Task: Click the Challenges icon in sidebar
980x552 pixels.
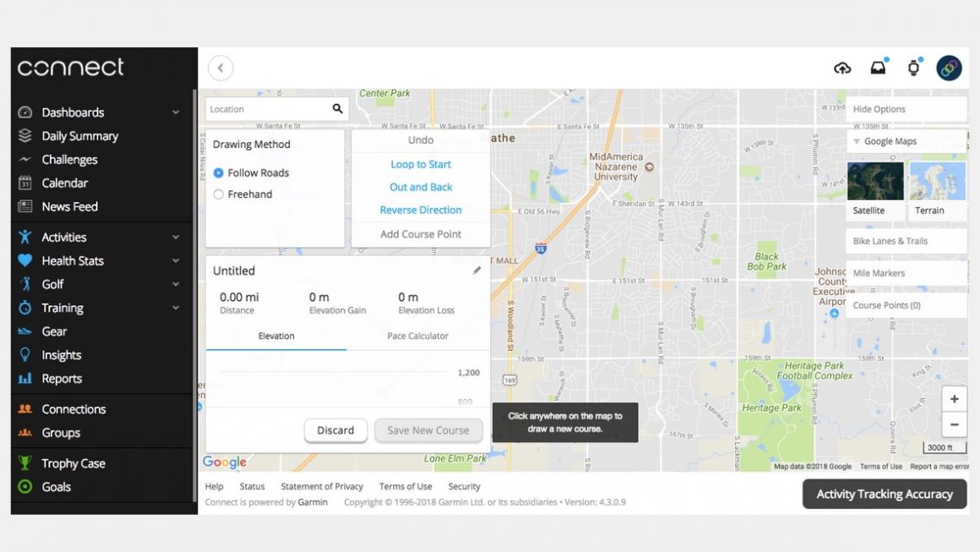Action: [x=25, y=160]
